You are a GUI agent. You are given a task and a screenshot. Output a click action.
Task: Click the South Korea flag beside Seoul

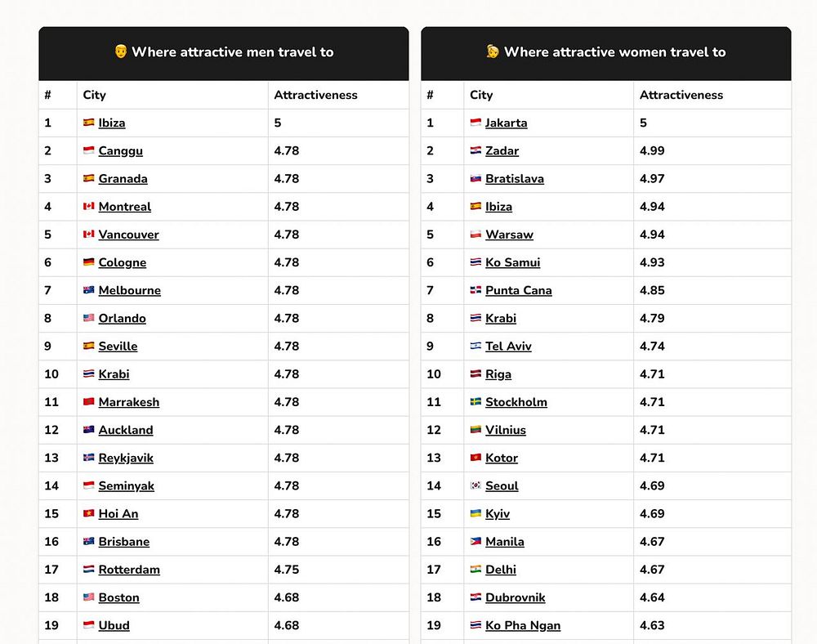(x=475, y=485)
